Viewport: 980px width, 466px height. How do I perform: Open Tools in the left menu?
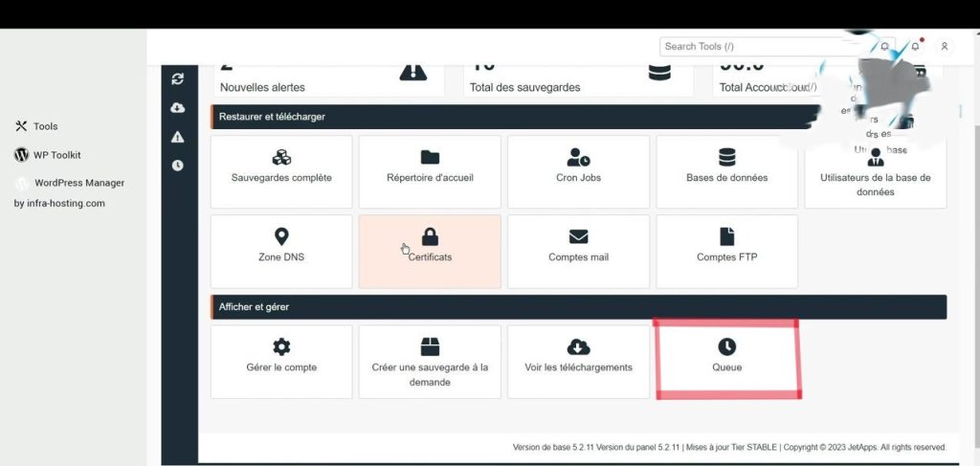coord(45,126)
